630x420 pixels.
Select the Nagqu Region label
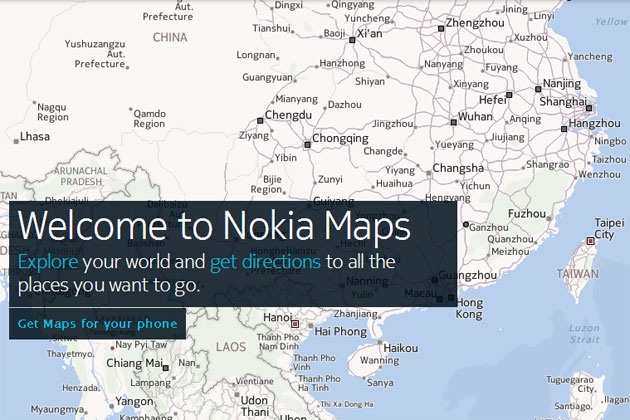53,112
